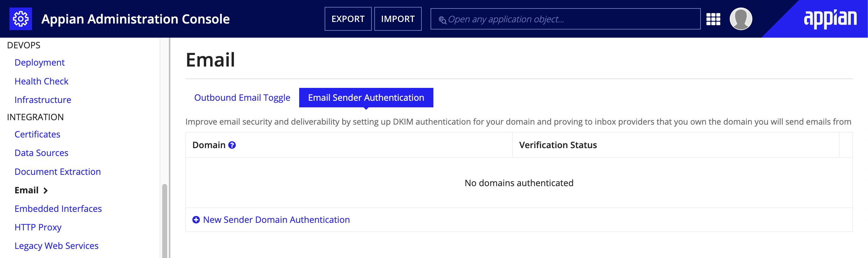Open Legacy Web Services

tap(56, 246)
